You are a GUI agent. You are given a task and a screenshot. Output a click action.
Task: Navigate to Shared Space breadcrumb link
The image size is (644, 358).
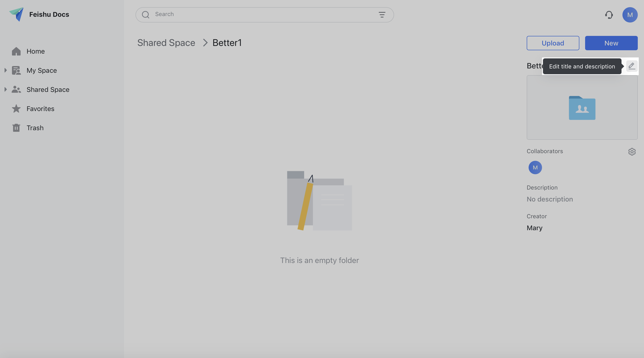coord(166,43)
